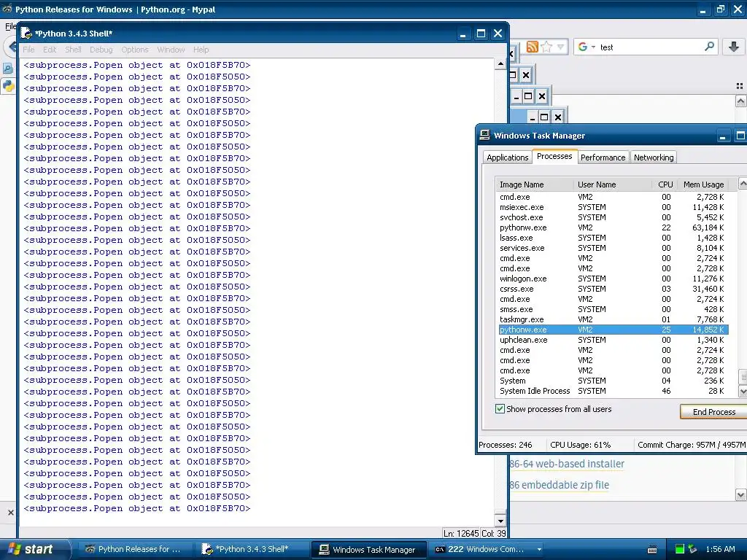Open the Window menu in Python Shell

[171, 50]
